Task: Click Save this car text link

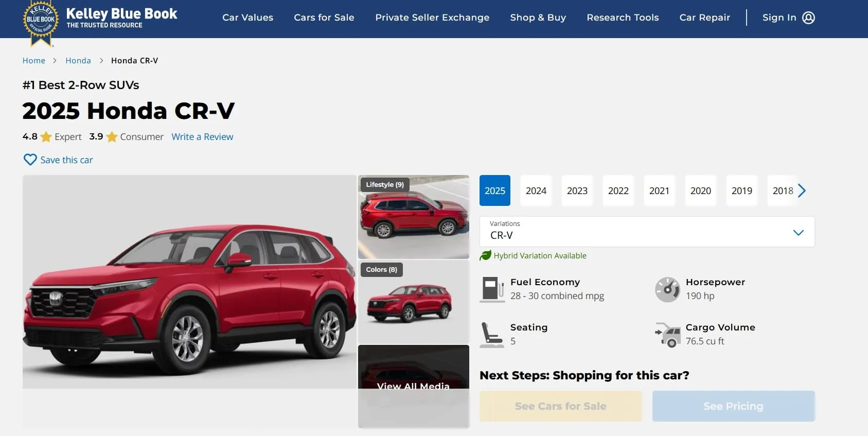Action: pyautogui.click(x=66, y=160)
